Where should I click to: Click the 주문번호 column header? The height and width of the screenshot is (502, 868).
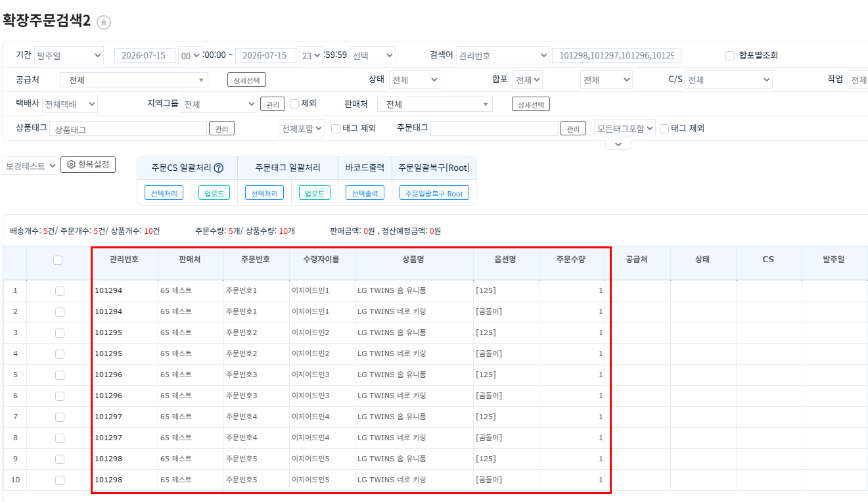[256, 260]
